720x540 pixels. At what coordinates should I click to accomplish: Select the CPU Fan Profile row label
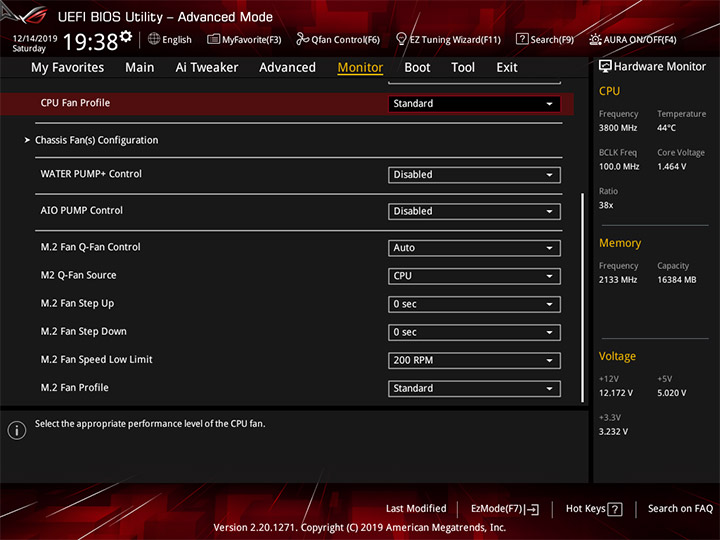click(x=75, y=103)
